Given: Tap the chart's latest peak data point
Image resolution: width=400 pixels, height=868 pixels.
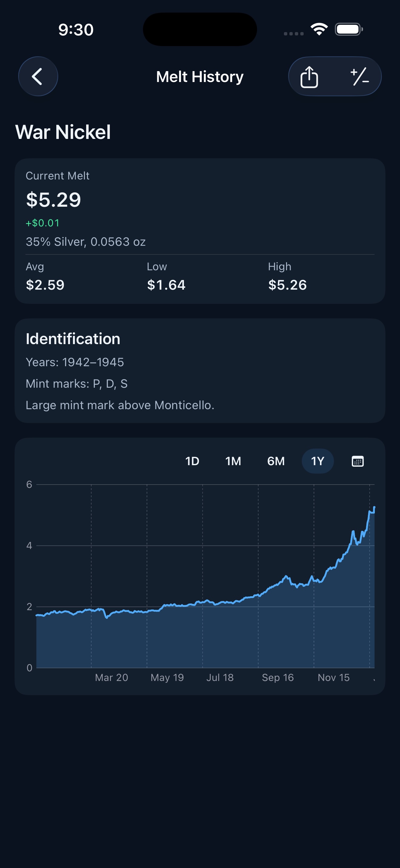Looking at the screenshot, I should click(x=374, y=507).
